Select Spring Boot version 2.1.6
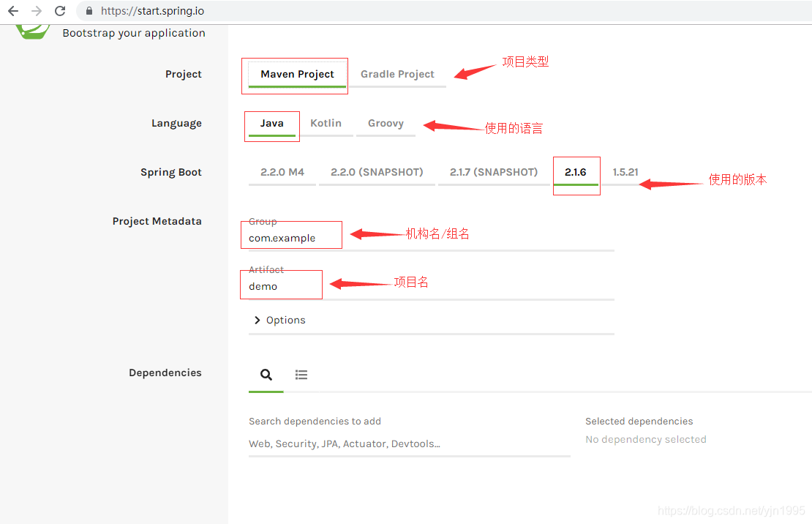812x524 pixels. click(575, 172)
